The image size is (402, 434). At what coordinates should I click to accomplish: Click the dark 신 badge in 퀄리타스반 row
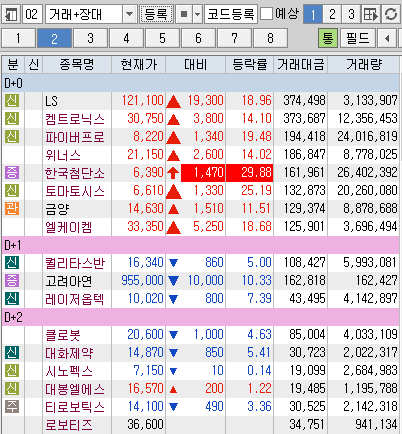(x=12, y=263)
